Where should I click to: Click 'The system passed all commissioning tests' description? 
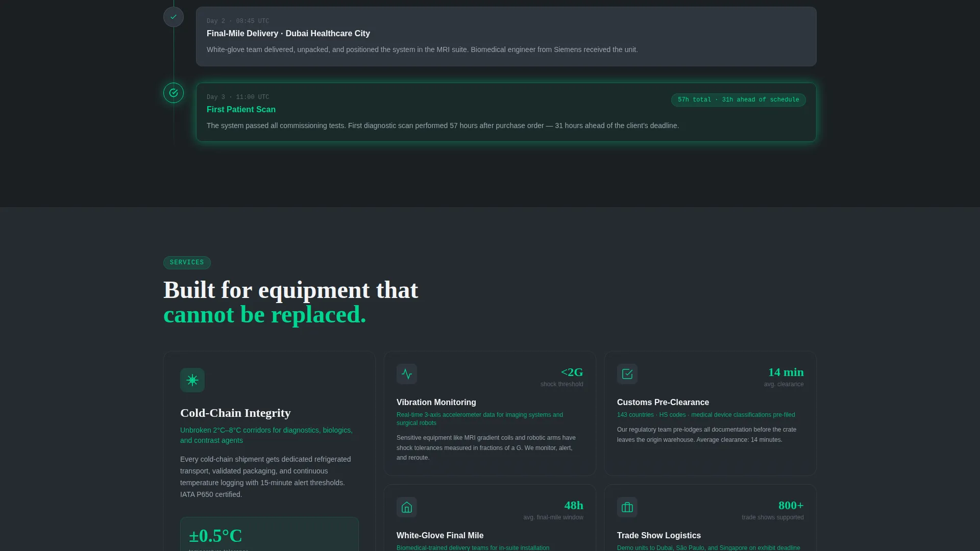pos(443,126)
